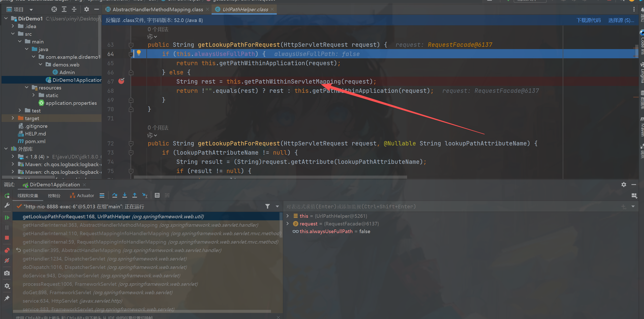Toggle the breakpoint on line 67
The width and height of the screenshot is (644, 319).
[121, 81]
